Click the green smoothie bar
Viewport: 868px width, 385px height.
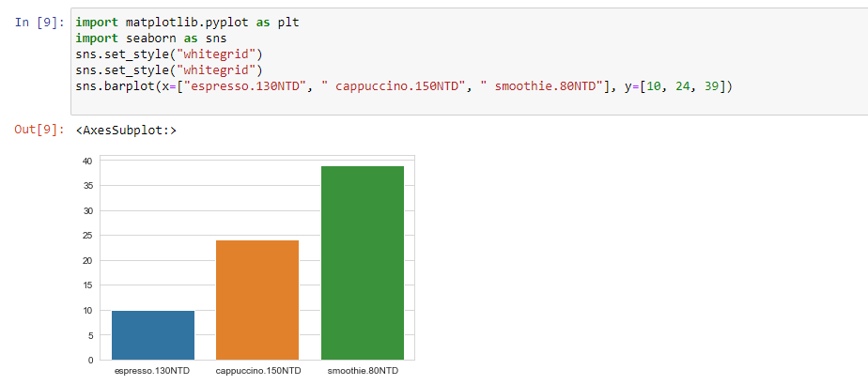362,263
